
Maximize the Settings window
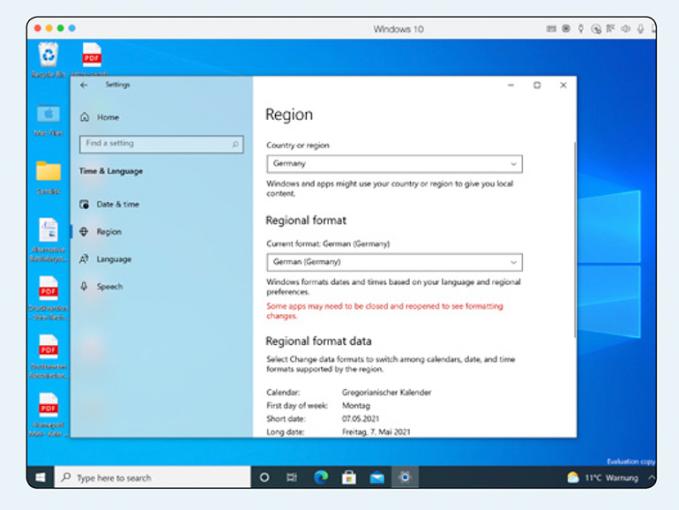click(x=537, y=85)
